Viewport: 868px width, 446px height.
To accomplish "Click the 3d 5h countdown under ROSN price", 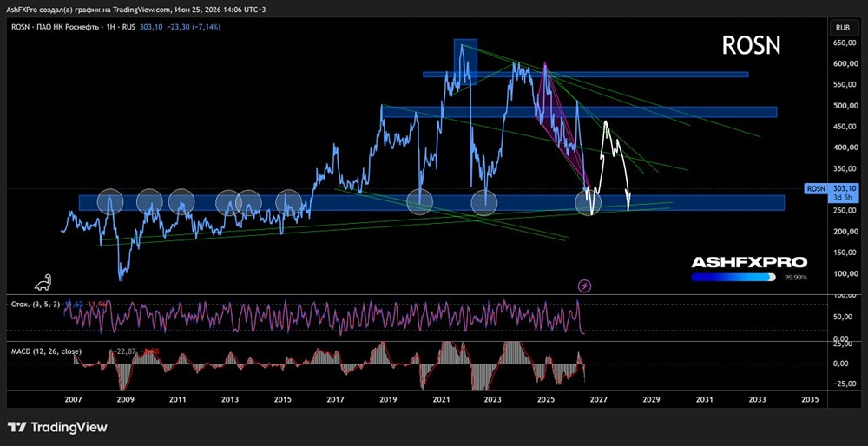I will pyautogui.click(x=844, y=197).
